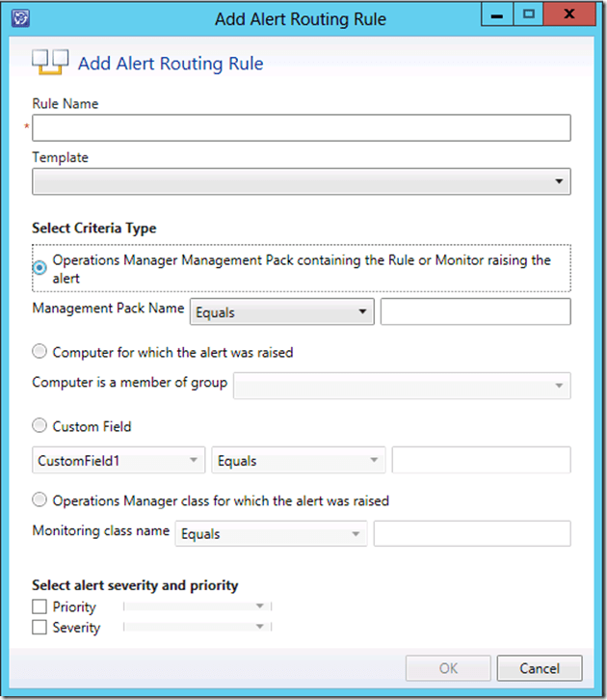Click the Rule Name text field
Image resolution: width=607 pixels, height=700 pixels.
tap(301, 128)
